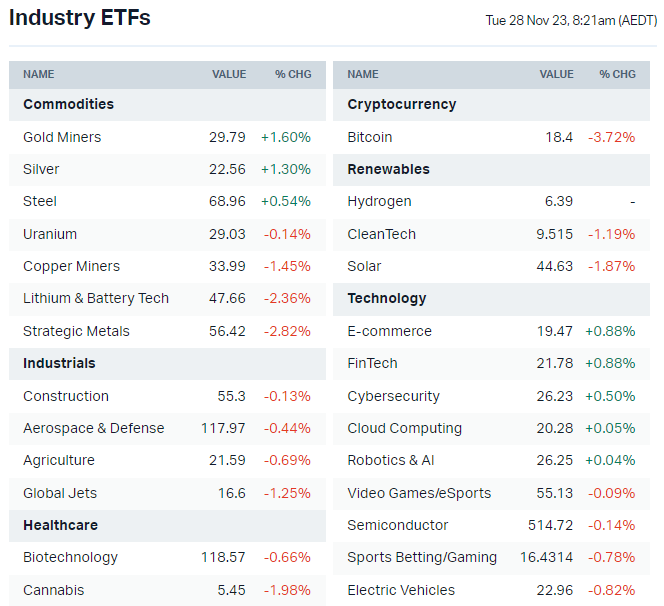Click right table VALUE column header
The height and width of the screenshot is (606, 664).
[556, 74]
